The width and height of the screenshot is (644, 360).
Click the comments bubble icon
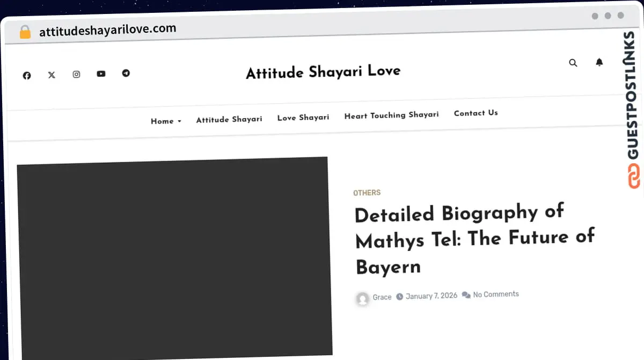click(x=466, y=295)
